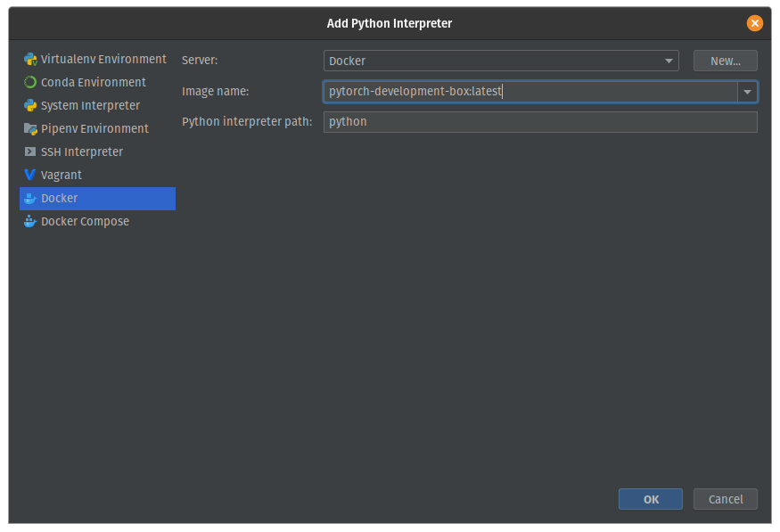Click the whale icon of the selected Docker item
780x532 pixels.
point(30,199)
